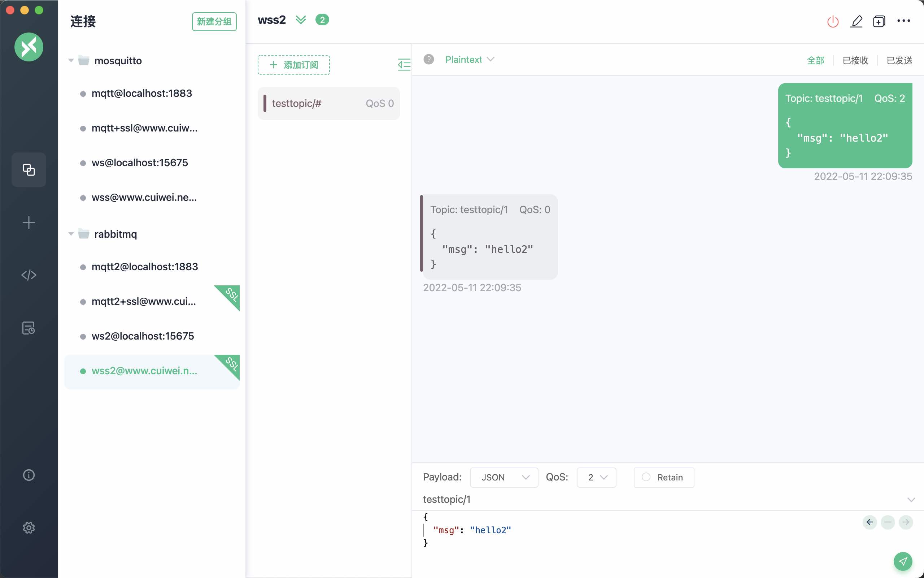Collapse the rabbitmq group triangle
Screen dimensions: 924x578
pyautogui.click(x=71, y=234)
